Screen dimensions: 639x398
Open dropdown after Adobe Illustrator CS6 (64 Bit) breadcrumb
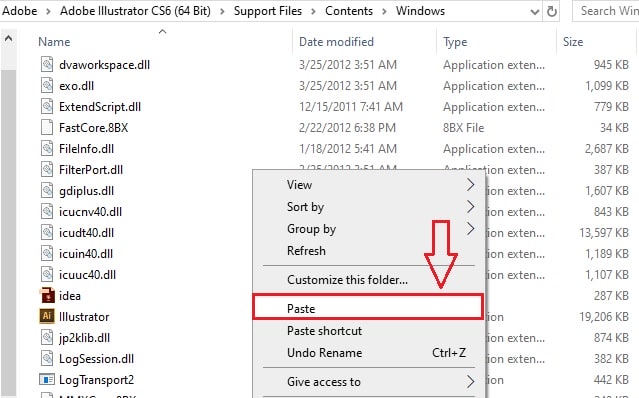coord(222,11)
